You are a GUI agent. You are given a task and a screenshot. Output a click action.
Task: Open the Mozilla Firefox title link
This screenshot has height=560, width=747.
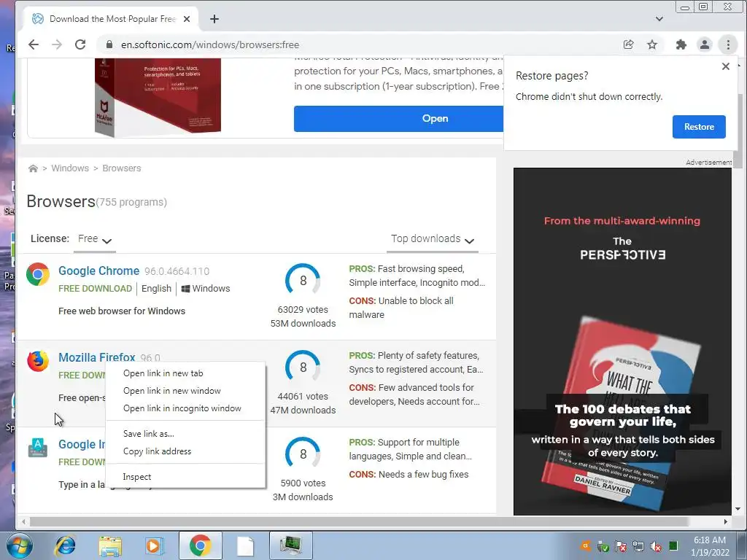(97, 357)
